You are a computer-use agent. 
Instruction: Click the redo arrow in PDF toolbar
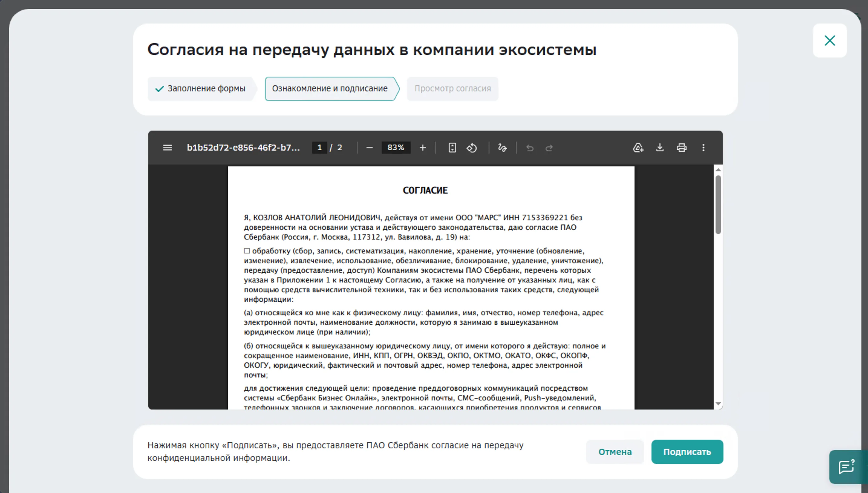point(549,148)
